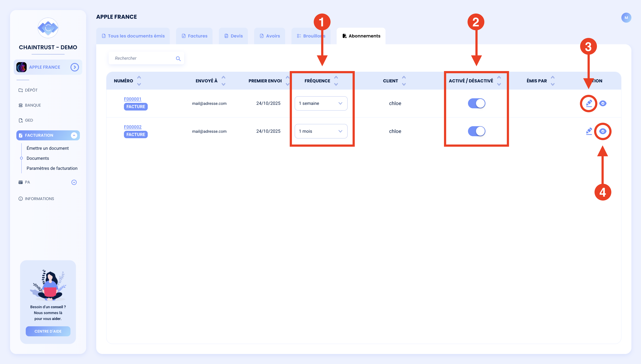Open the Documents submenu entry
Viewport: 641px width, 364px height.
coord(38,158)
